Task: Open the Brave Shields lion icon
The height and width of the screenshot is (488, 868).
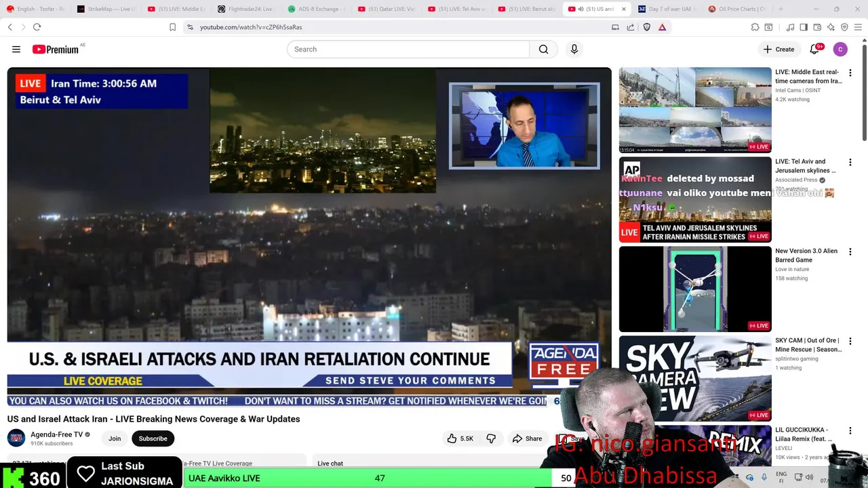Action: pos(646,27)
